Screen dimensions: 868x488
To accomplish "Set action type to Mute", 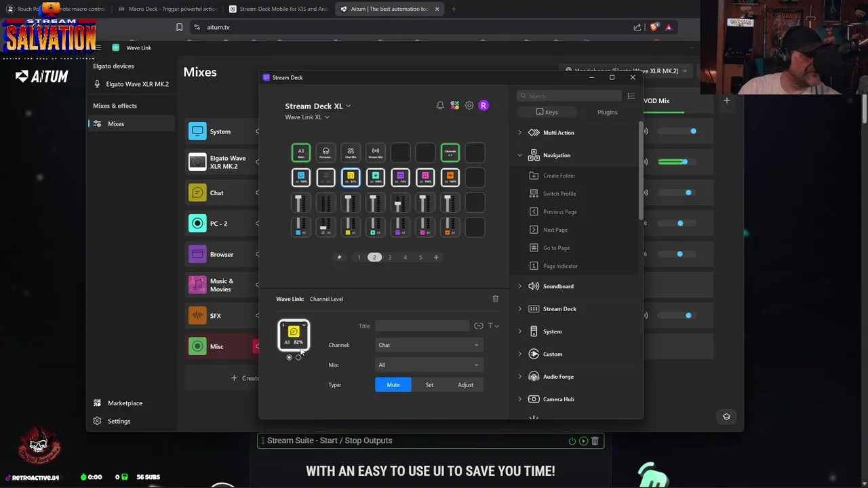I will tap(393, 385).
